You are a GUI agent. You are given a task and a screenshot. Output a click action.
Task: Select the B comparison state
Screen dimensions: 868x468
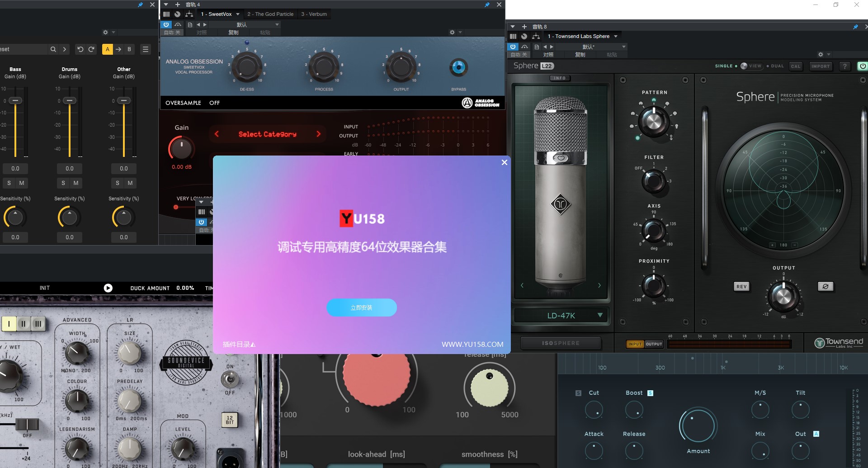[129, 49]
